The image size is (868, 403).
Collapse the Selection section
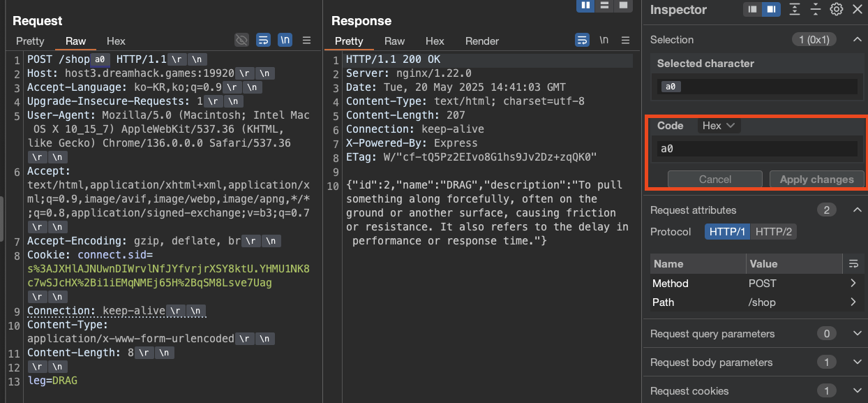click(x=858, y=40)
